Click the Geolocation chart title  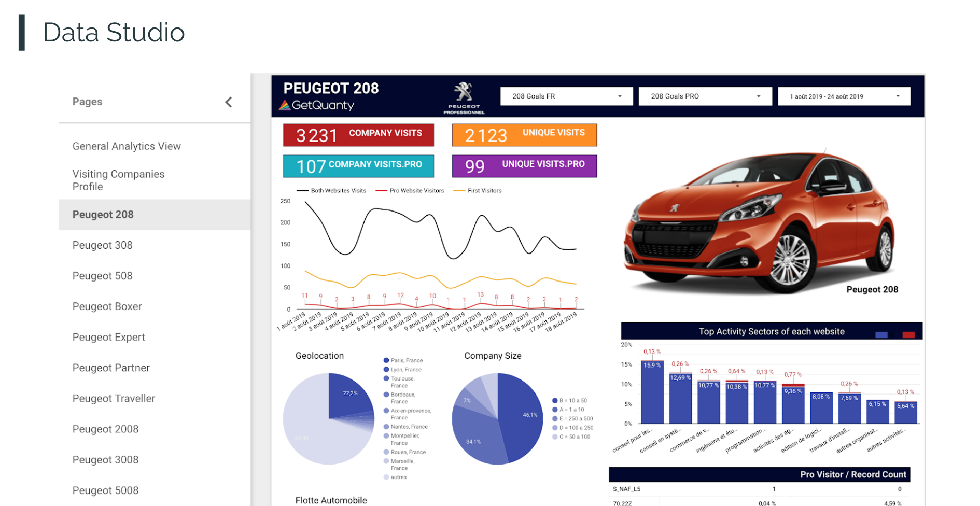[x=319, y=356]
